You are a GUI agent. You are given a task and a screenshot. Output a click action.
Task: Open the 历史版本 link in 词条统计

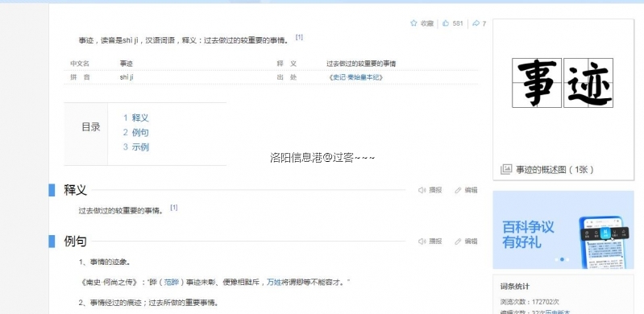pos(558,312)
